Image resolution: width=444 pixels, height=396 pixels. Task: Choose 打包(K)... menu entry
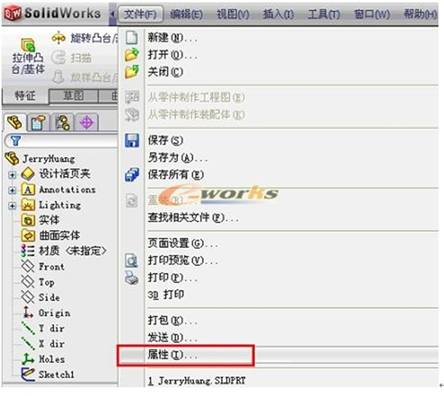coord(173,321)
